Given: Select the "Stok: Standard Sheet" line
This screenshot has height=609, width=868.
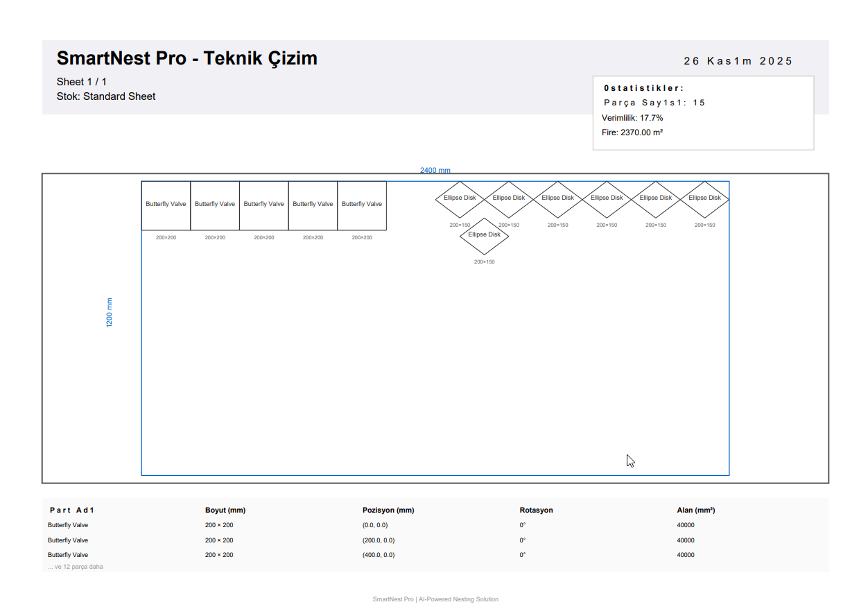Looking at the screenshot, I should tap(106, 96).
